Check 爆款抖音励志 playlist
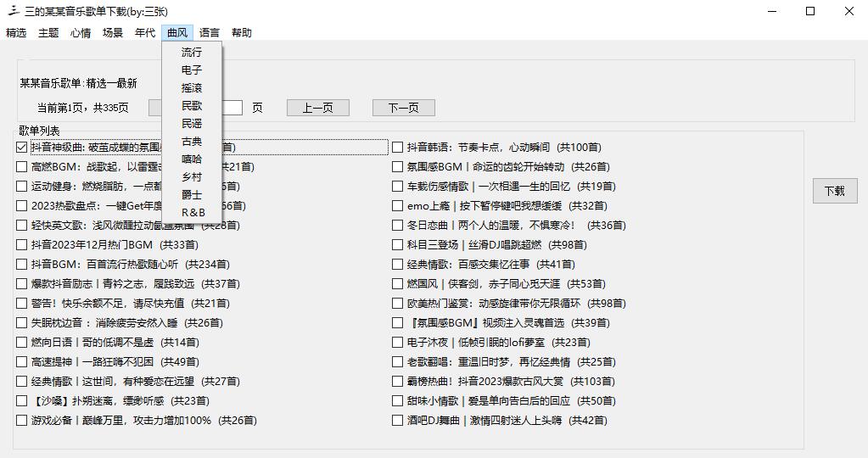Image resolution: width=868 pixels, height=458 pixels. pyautogui.click(x=21, y=284)
